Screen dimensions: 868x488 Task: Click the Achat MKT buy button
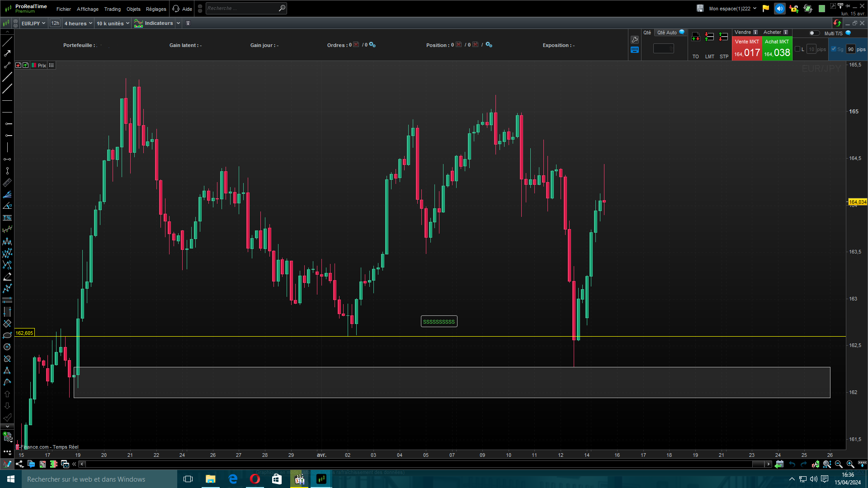click(x=777, y=49)
